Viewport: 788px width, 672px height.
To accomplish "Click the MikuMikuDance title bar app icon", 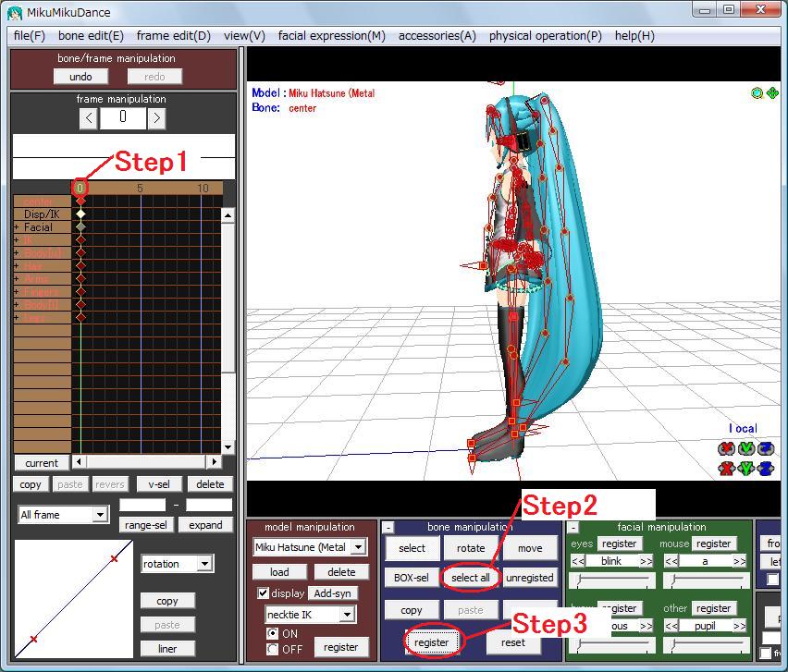I will [15, 13].
